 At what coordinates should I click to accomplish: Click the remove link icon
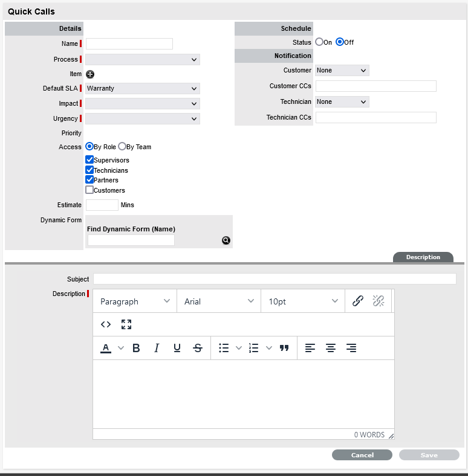[379, 301]
